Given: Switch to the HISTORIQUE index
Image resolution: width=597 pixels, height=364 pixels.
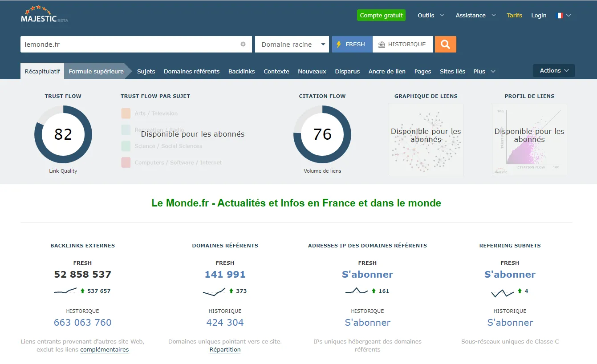Looking at the screenshot, I should click(402, 44).
